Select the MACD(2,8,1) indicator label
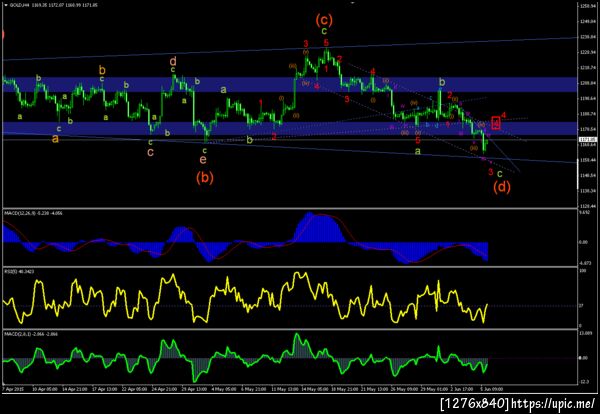Viewport: 600px width, 414px height. pyautogui.click(x=31, y=334)
